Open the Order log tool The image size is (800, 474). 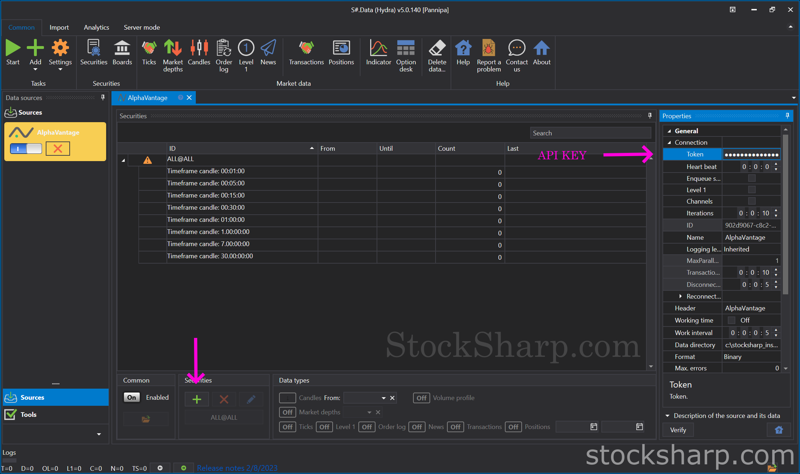(224, 52)
